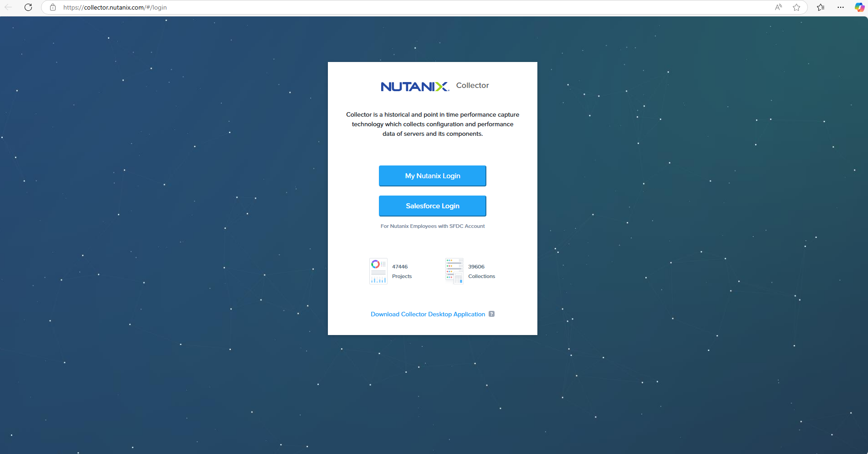Viewport: 868px width, 454px height.
Task: Click the Collections server stack icon
Action: click(454, 270)
